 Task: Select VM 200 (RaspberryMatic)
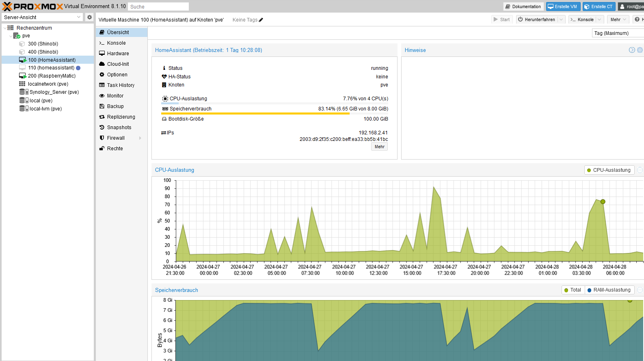pyautogui.click(x=52, y=76)
